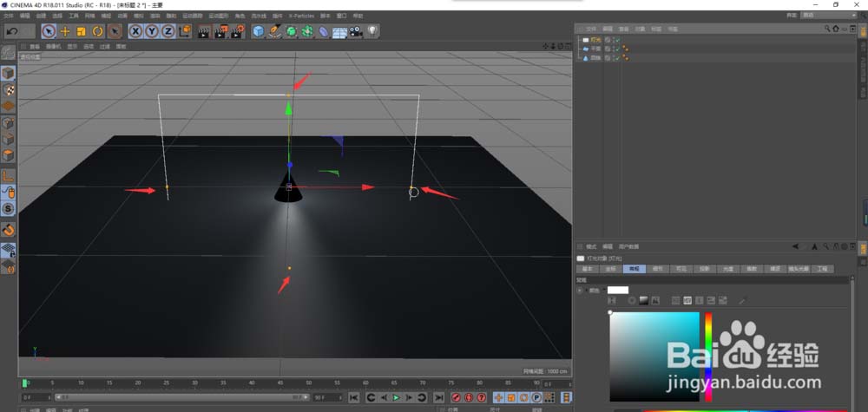Toggle the X axis lock button
This screenshot has height=412, width=868.
[x=136, y=31]
